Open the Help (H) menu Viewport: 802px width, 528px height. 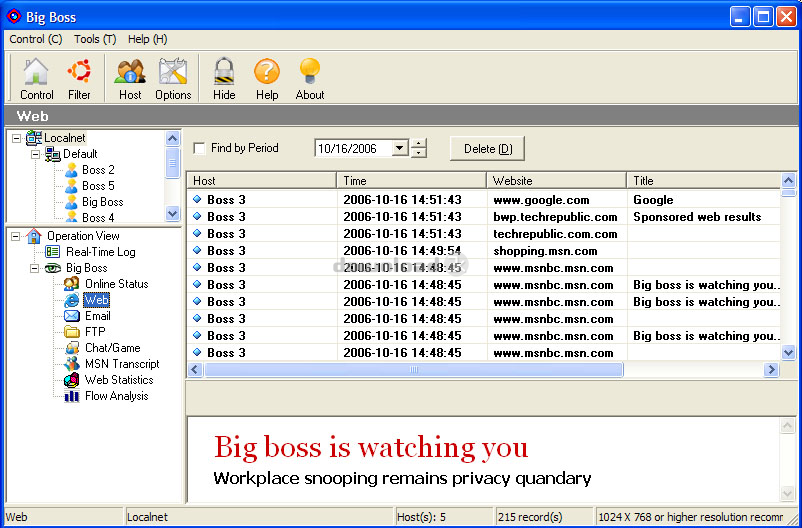147,39
